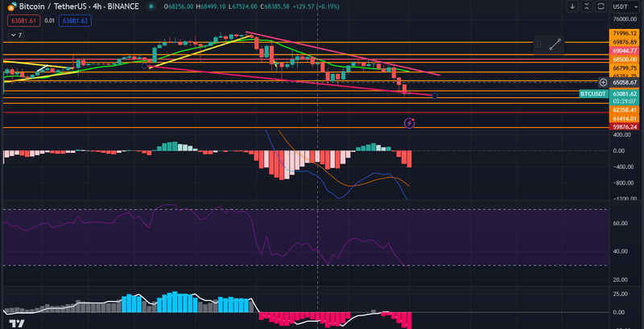
Task: Click the blue buy price 63081.62 button
Action: click(x=75, y=20)
